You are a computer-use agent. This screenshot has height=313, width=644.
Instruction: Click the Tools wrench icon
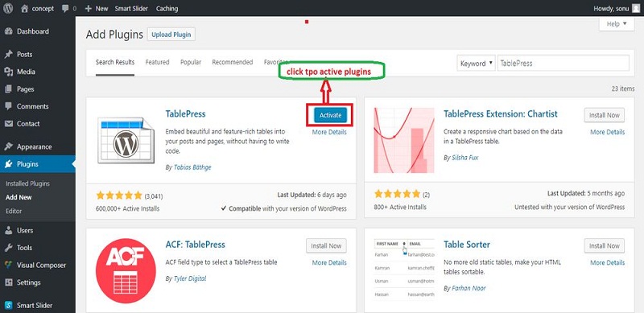click(9, 248)
